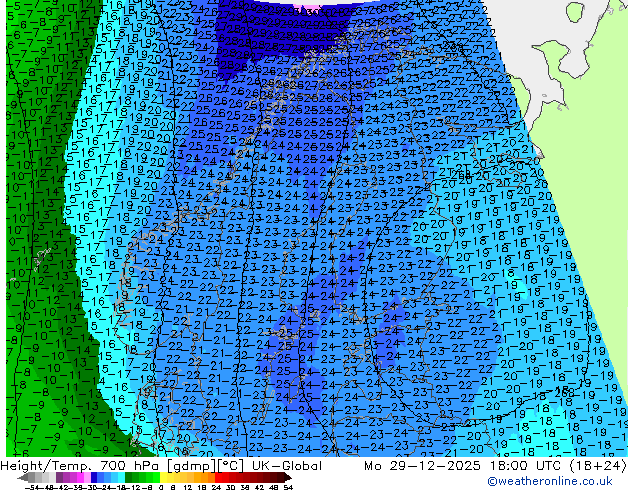Open the weatheronline.co.uk link
634x490 pixels.
coord(550,481)
